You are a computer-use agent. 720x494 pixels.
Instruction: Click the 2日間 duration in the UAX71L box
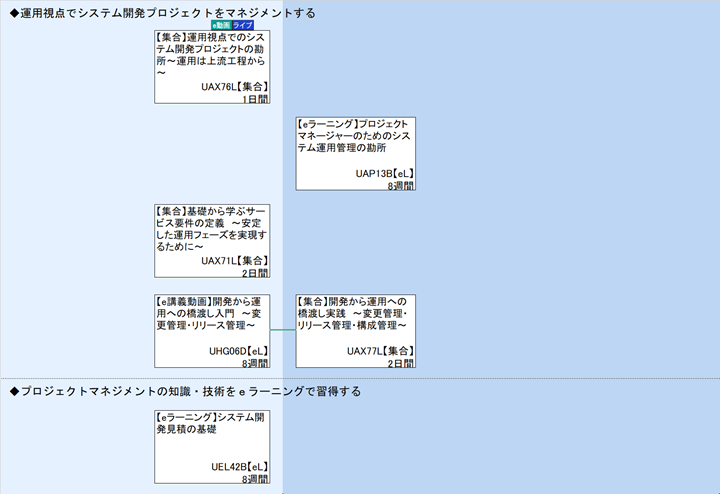coord(255,273)
